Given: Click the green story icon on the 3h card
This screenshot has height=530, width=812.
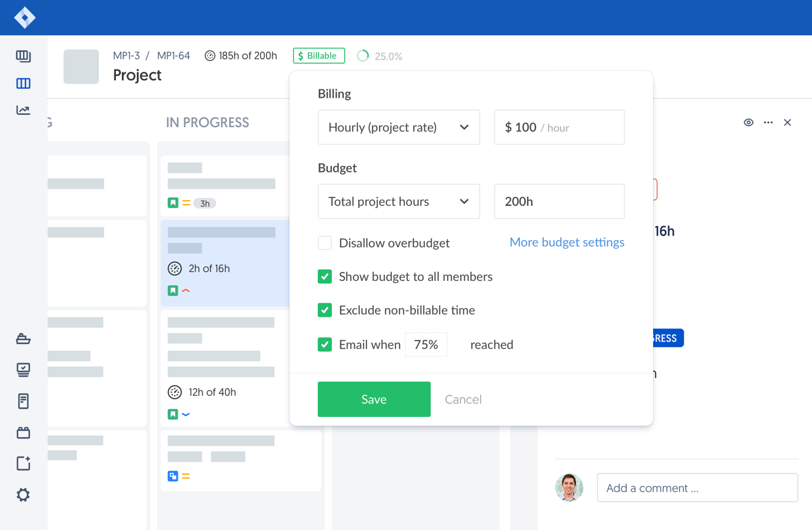Looking at the screenshot, I should (173, 203).
